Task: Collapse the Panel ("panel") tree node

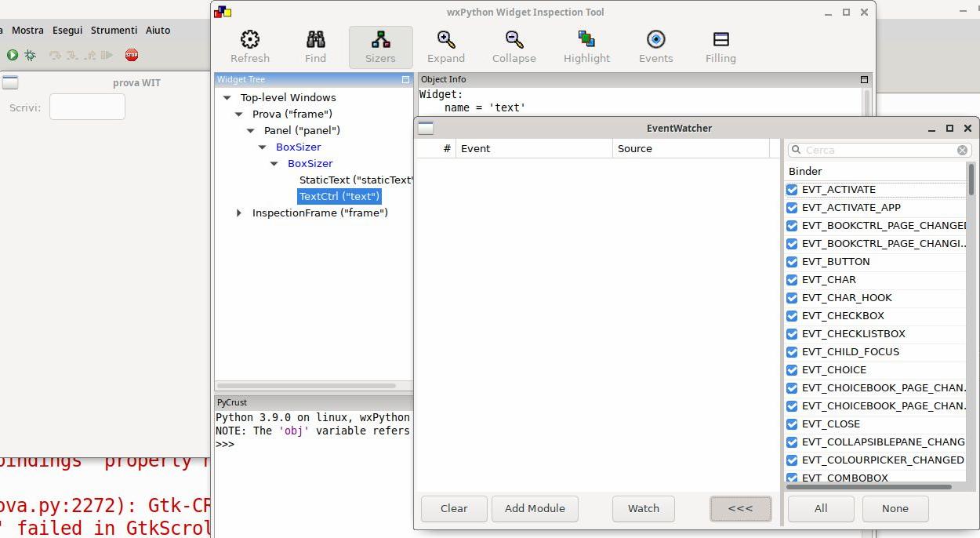Action: tap(251, 131)
